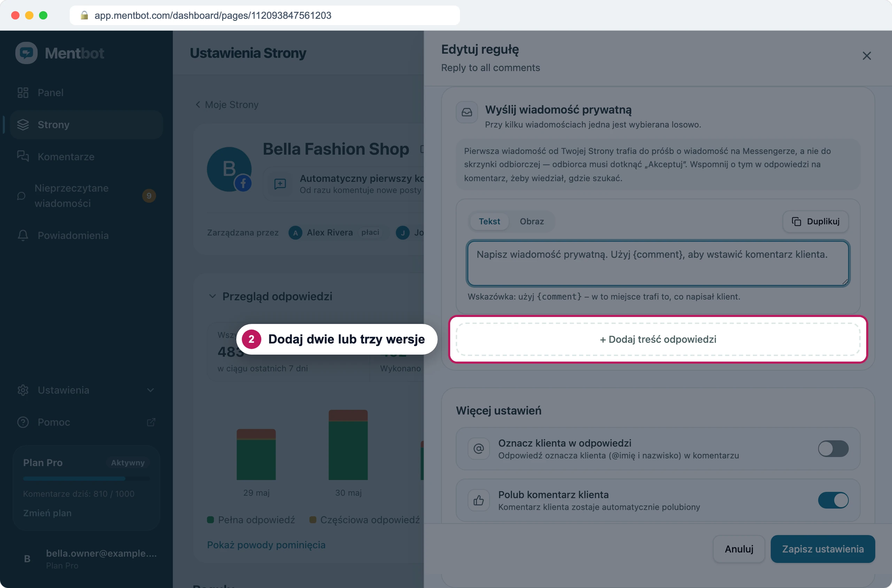Click Automatyczny pierwszy komentarz icon

pos(280,184)
